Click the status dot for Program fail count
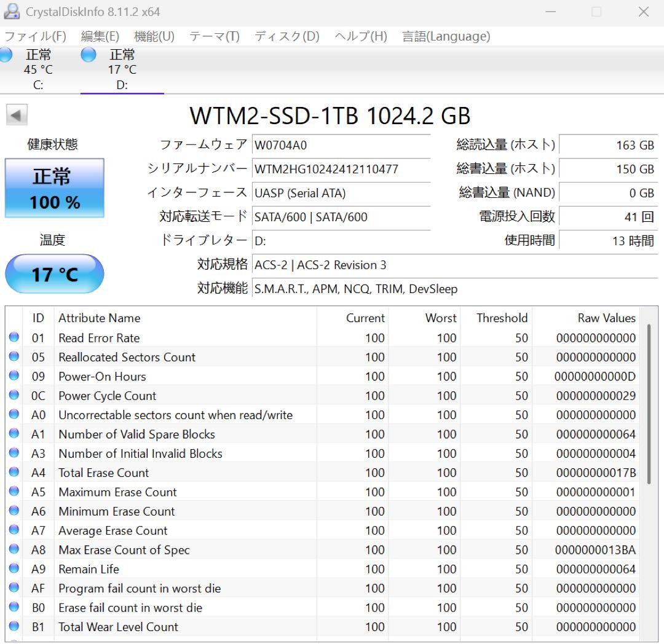The height and width of the screenshot is (644, 664). [14, 587]
